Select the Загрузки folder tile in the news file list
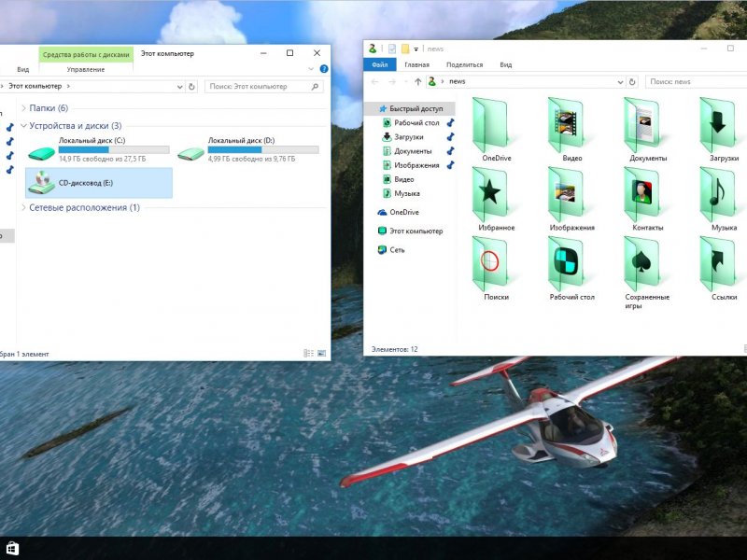Image resolution: width=747 pixels, height=560 pixels. 723,130
